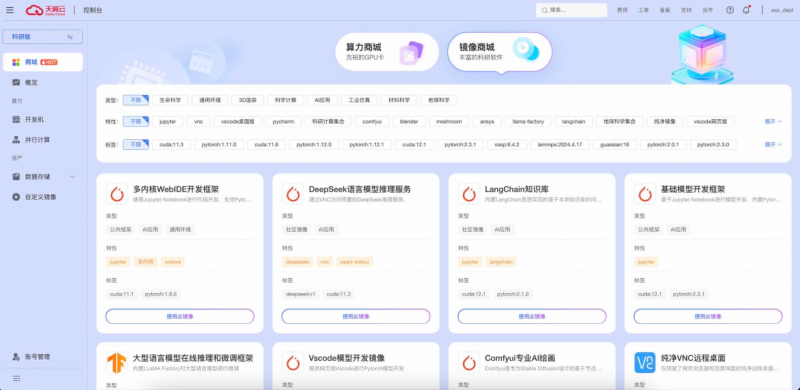This screenshot has height=390, width=800.
Task: Click the notification bell icon
Action: [x=746, y=10]
